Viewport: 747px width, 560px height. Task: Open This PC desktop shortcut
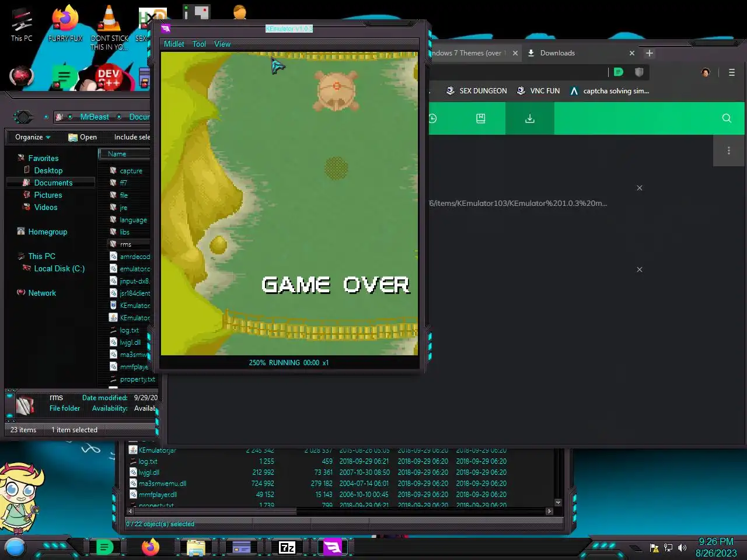[22, 25]
